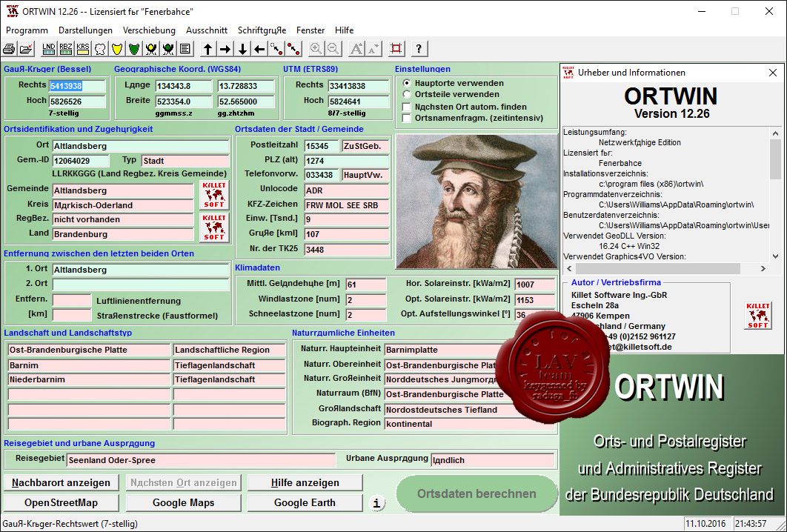This screenshot has width=787, height=532.
Task: Click the Mercator portrait image
Action: tap(476, 202)
